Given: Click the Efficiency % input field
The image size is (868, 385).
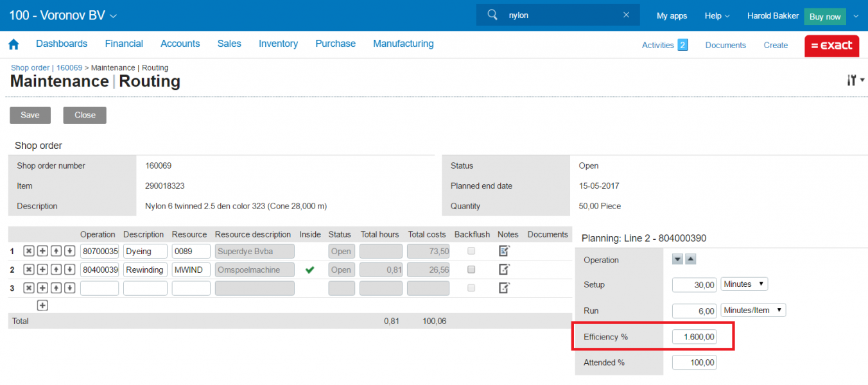Looking at the screenshot, I should tap(694, 336).
